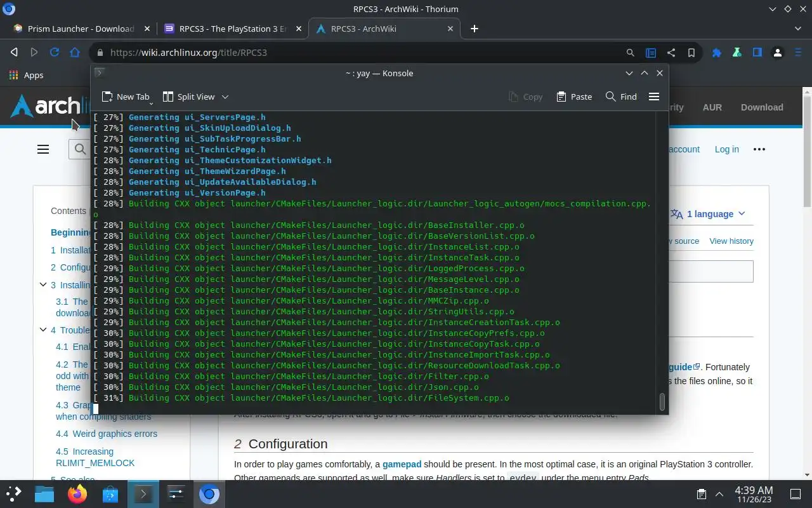Jump to 4.4 Weird graphics errors
Viewport: 812px width, 508px height.
pyautogui.click(x=107, y=434)
